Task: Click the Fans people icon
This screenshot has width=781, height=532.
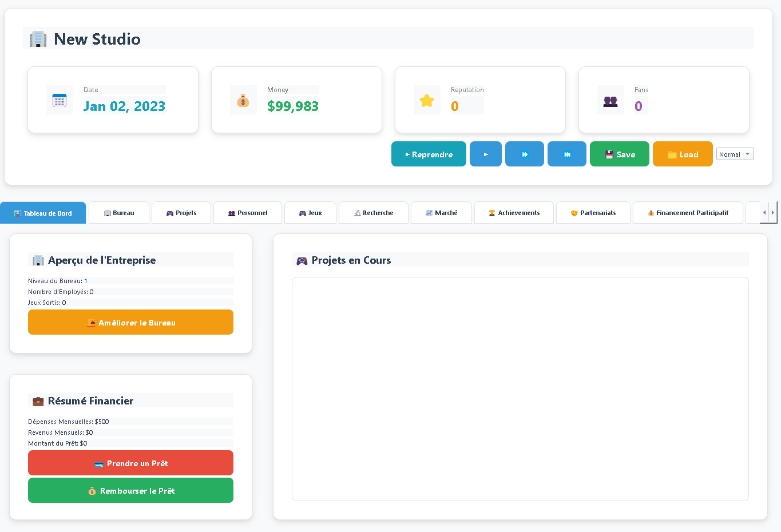Action: point(610,100)
